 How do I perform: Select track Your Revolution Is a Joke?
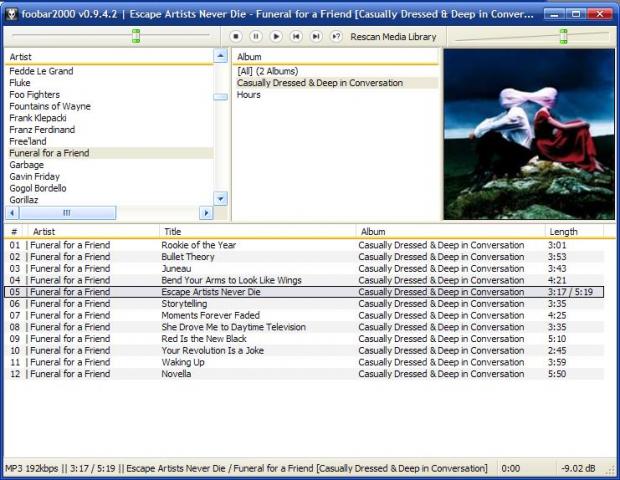point(304,351)
